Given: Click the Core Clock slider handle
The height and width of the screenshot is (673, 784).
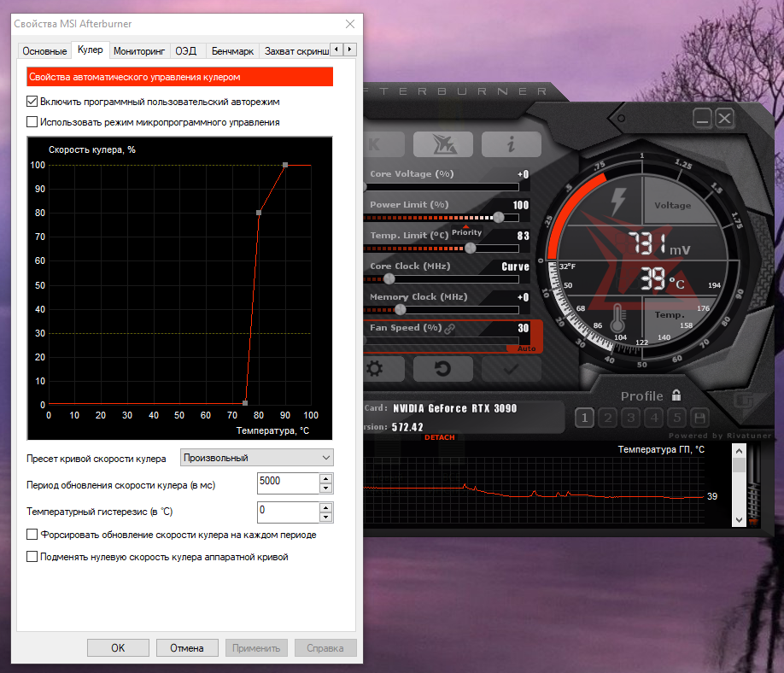Looking at the screenshot, I should (x=389, y=279).
